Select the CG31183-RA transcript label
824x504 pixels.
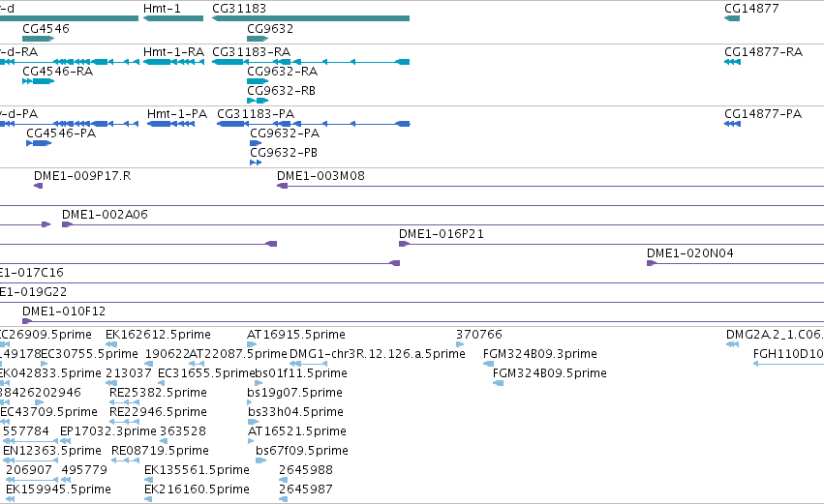(251, 52)
